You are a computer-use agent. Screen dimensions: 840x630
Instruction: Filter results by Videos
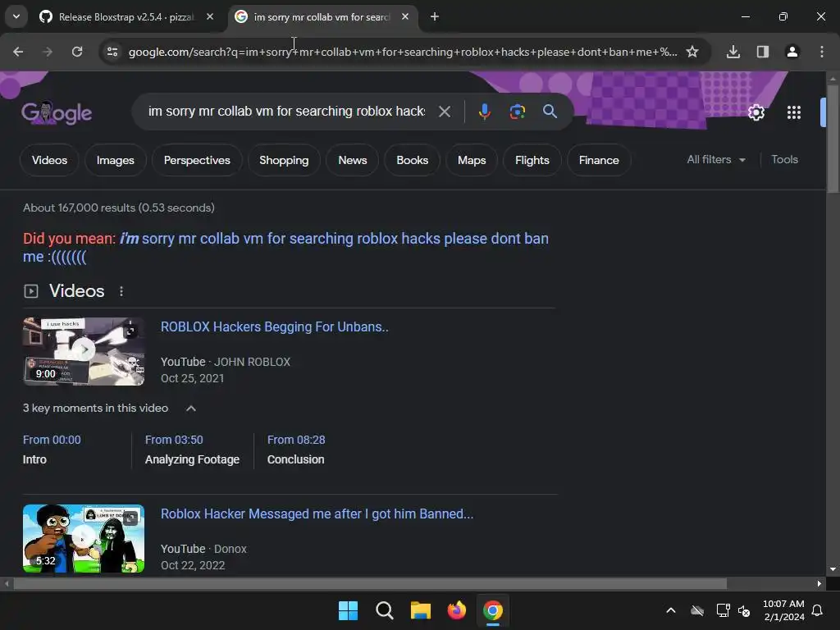pos(49,160)
